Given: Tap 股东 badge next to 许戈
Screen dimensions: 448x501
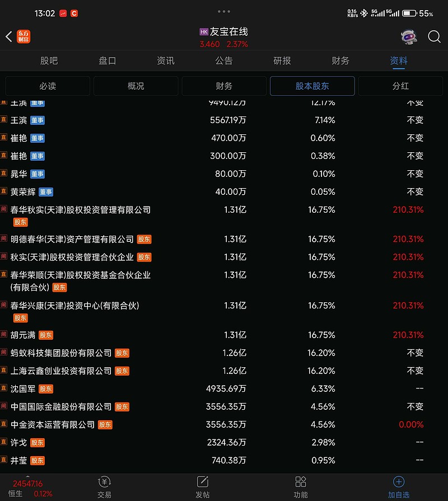Looking at the screenshot, I should [38, 443].
